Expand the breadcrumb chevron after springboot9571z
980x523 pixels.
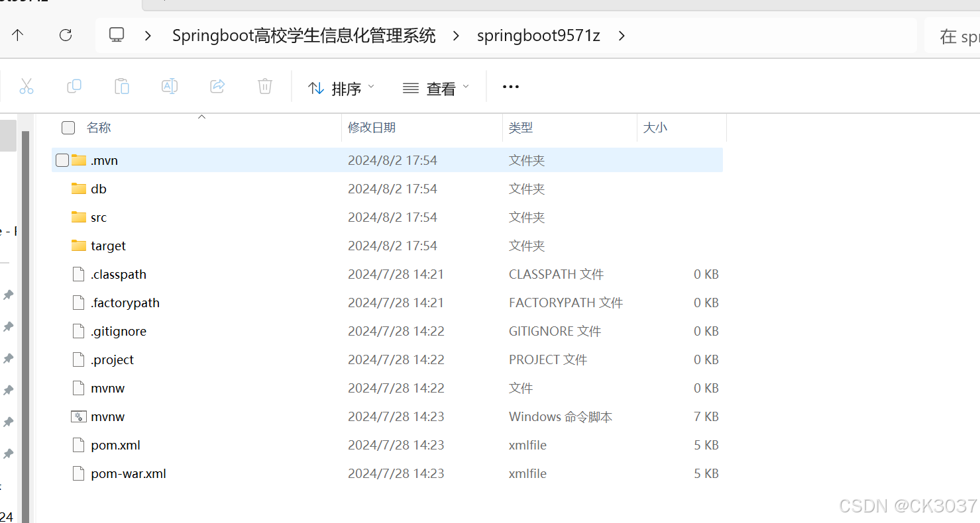point(622,36)
